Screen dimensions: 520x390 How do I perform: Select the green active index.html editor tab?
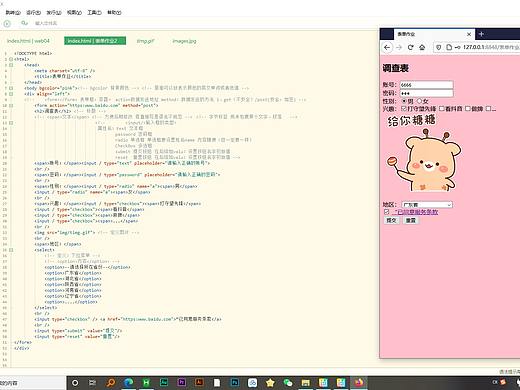95,41
